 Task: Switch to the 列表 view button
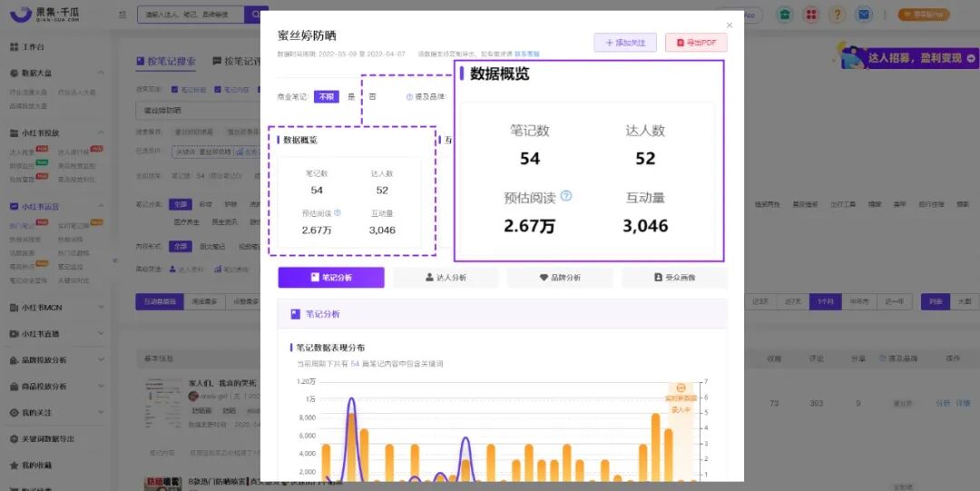[935, 301]
